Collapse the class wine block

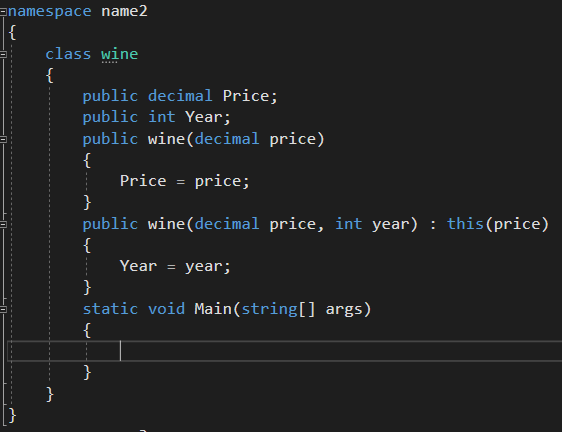click(3, 54)
